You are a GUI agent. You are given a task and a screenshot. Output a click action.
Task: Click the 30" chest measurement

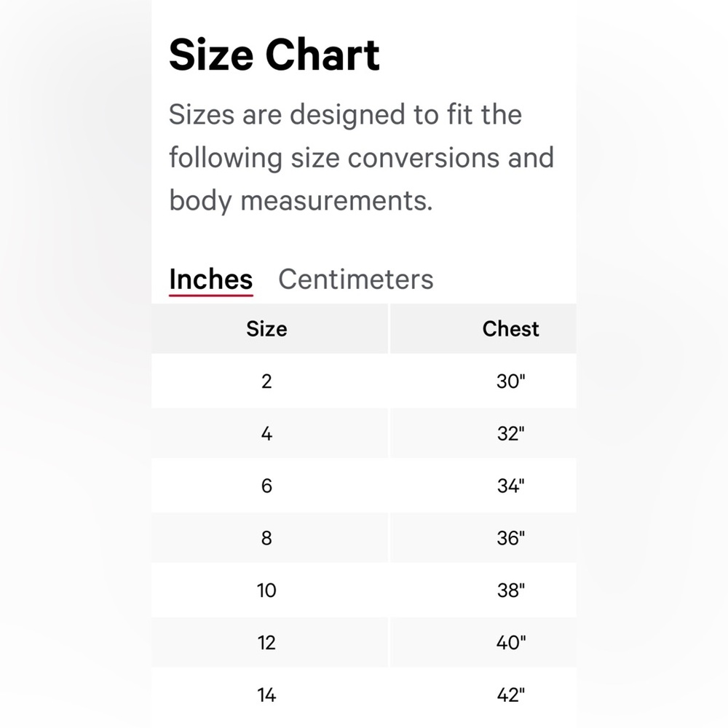pyautogui.click(x=511, y=381)
